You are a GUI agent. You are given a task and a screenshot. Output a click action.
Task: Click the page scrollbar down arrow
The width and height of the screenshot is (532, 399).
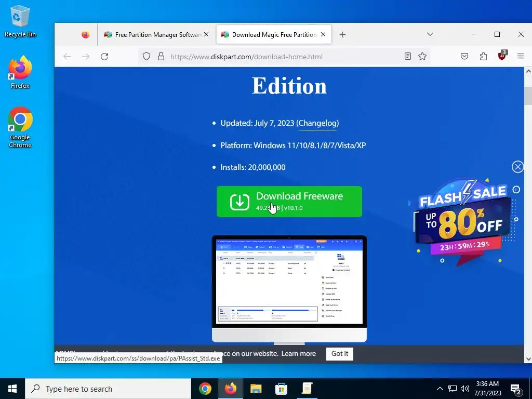528,359
